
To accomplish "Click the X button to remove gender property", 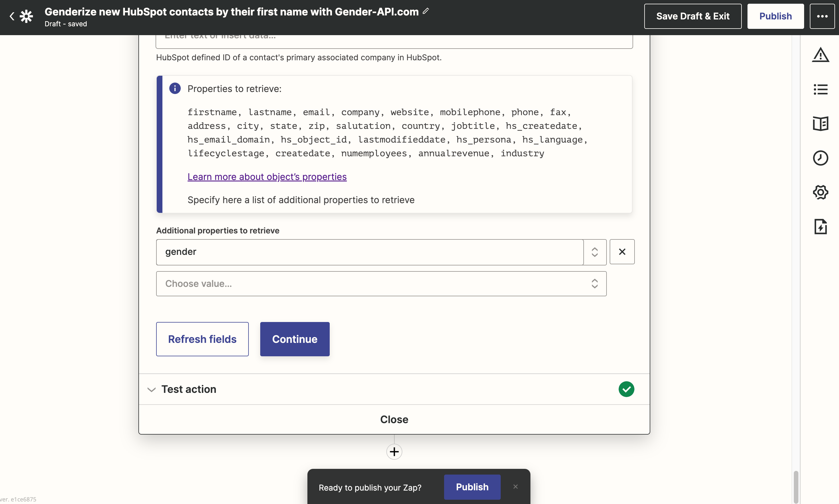I will [x=622, y=251].
